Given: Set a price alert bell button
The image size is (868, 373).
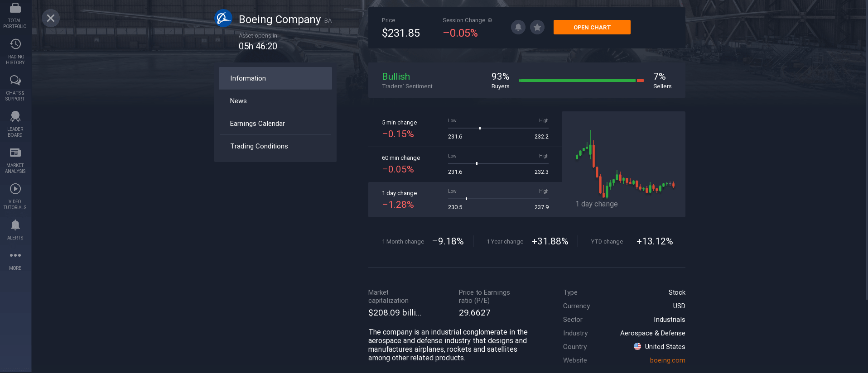Looking at the screenshot, I should [x=518, y=27].
